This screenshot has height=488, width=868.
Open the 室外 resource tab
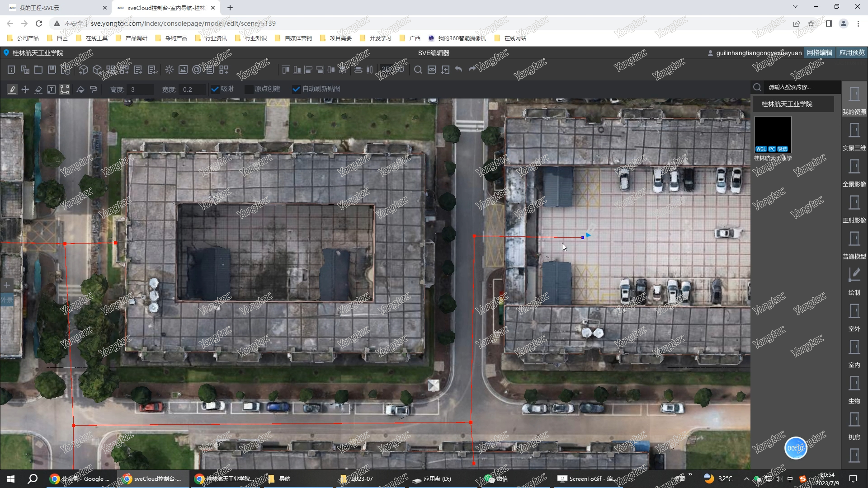[x=854, y=317]
